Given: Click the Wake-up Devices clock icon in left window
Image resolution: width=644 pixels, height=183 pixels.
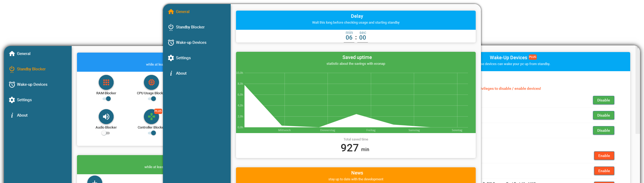Looking at the screenshot, I should [x=12, y=84].
